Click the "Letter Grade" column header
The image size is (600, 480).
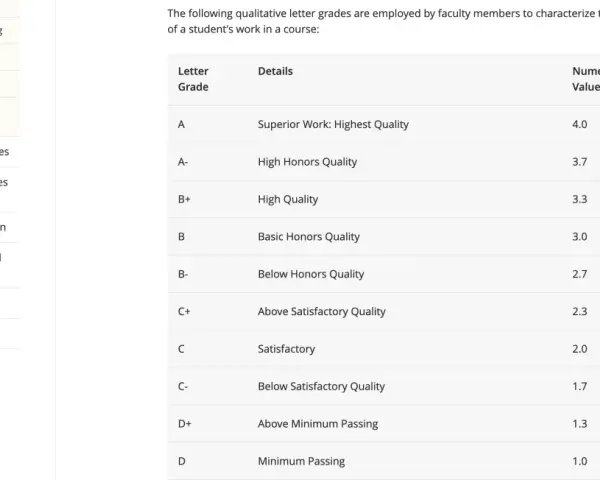coord(193,79)
